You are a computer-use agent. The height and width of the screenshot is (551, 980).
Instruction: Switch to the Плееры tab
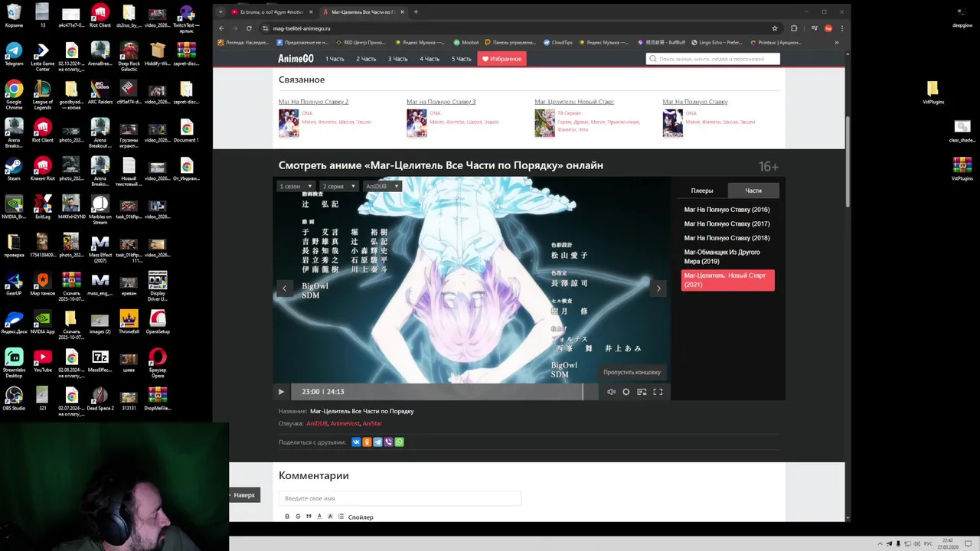tap(702, 191)
